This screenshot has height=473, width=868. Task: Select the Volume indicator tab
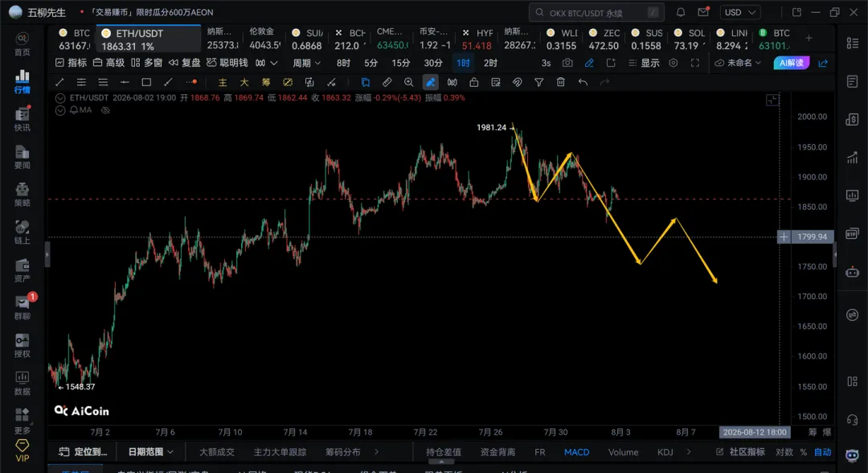click(624, 452)
